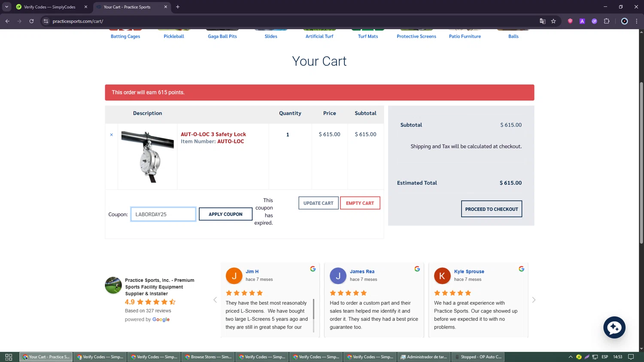The image size is (644, 362).
Task: Open the Patio Furniture category
Action: click(x=465, y=36)
